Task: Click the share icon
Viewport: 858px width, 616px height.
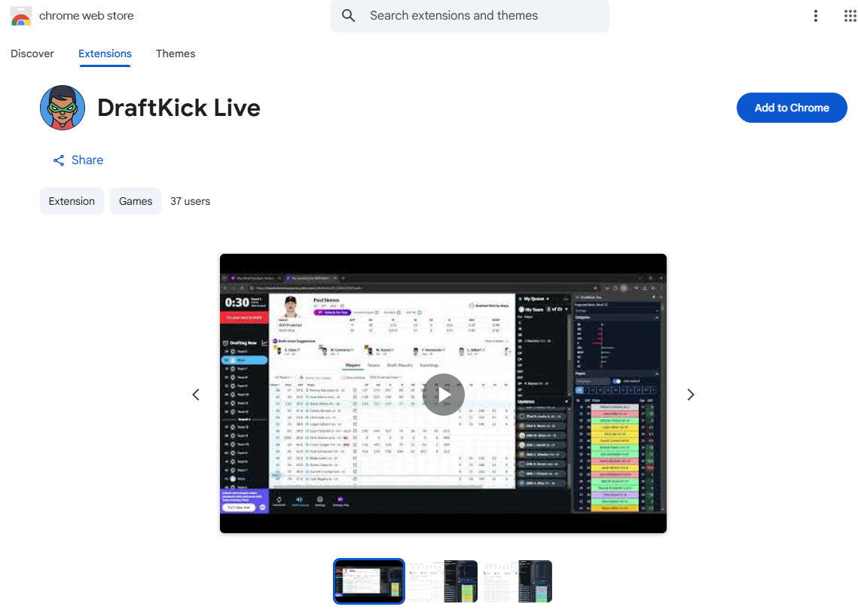Action: coord(59,160)
